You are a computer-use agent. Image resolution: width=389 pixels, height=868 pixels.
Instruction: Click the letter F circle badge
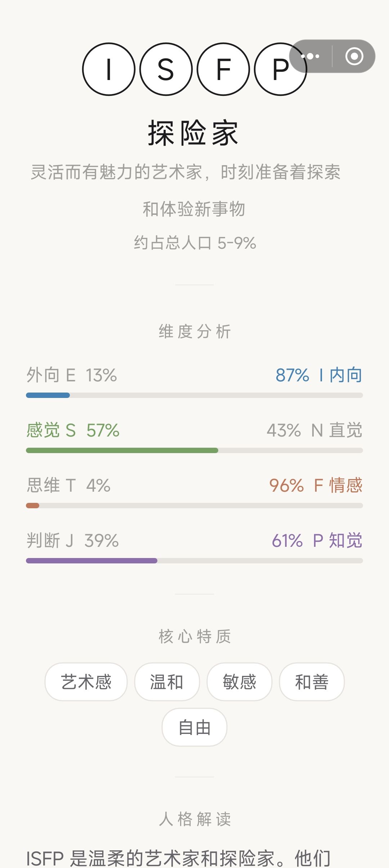pyautogui.click(x=223, y=69)
